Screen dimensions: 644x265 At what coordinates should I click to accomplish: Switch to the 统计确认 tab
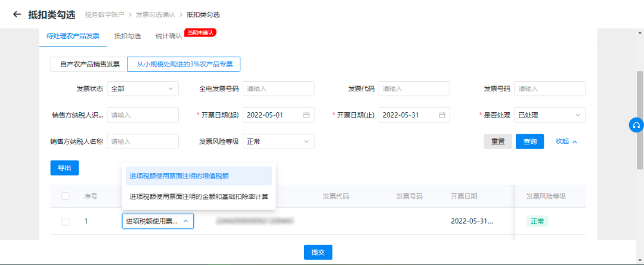point(169,36)
